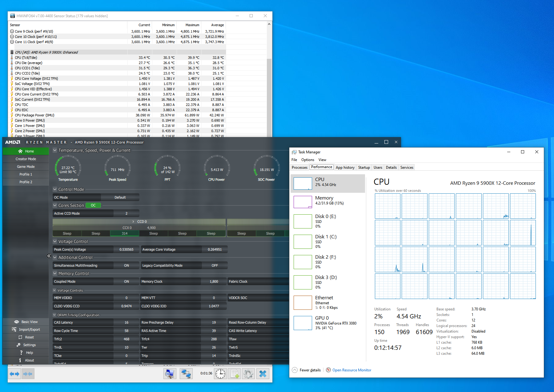554x392 pixels.
Task: Click HWiNFO64 title bar app icon
Action: 13,16
